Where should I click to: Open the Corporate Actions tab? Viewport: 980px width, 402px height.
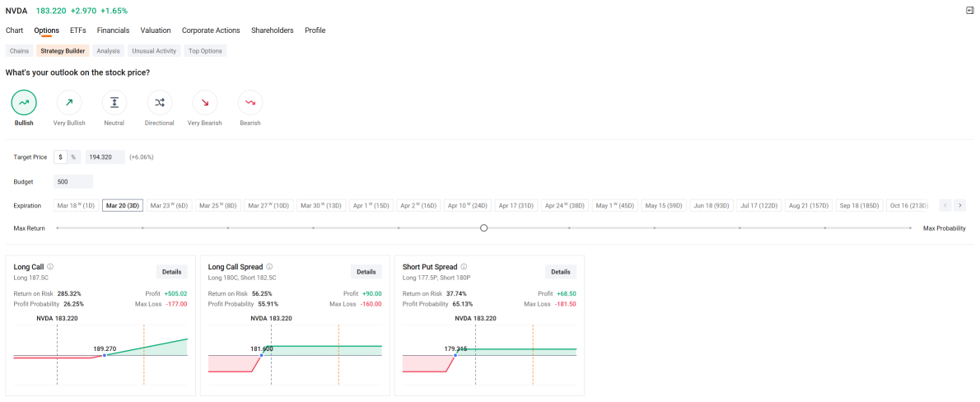point(211,30)
